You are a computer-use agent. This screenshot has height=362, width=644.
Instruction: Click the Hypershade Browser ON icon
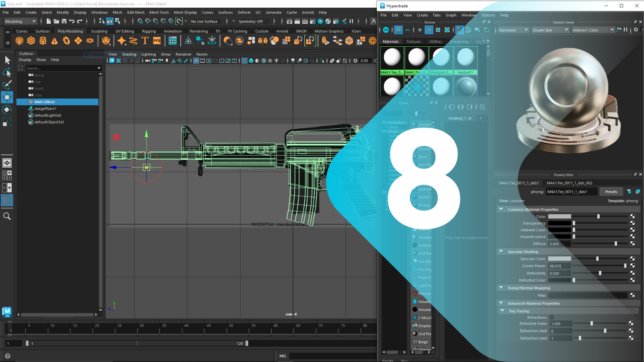pyautogui.click(x=386, y=30)
